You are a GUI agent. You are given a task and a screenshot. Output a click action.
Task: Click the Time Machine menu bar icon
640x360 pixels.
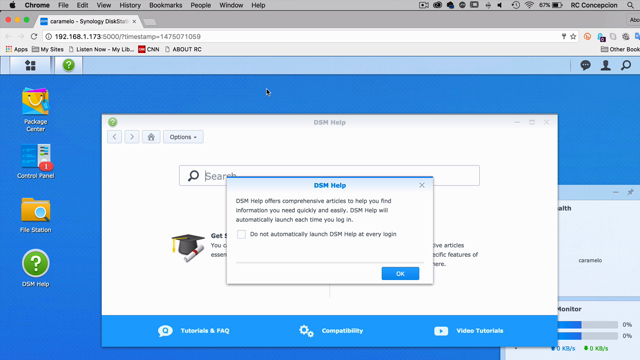tap(516, 5)
